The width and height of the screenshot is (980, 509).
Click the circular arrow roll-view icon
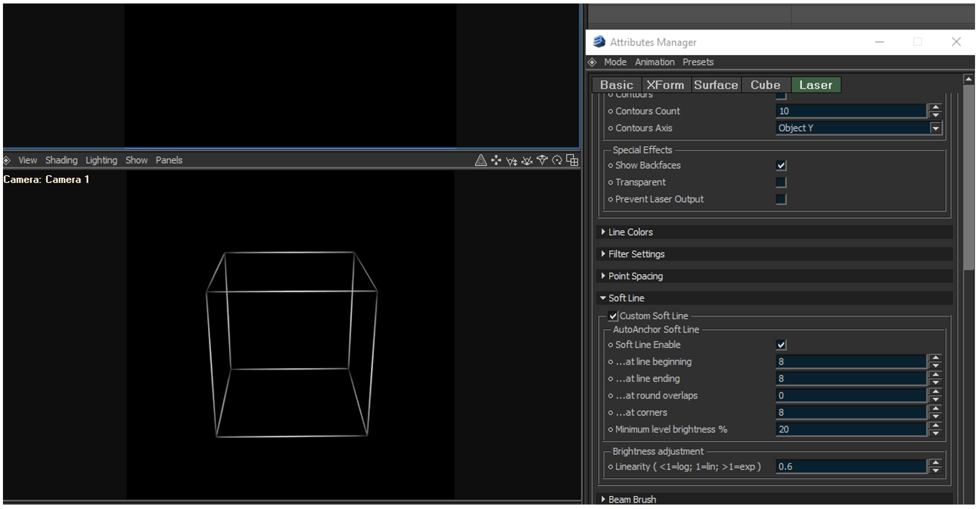(x=557, y=160)
